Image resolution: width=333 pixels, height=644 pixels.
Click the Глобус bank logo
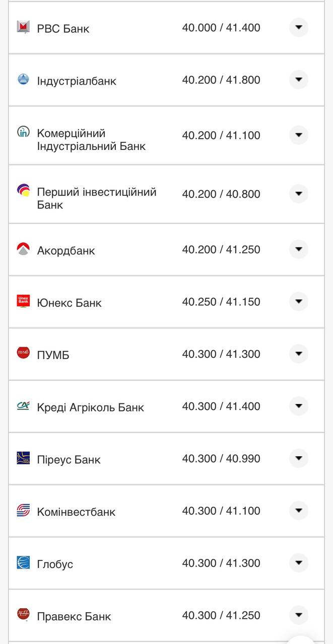(22, 563)
